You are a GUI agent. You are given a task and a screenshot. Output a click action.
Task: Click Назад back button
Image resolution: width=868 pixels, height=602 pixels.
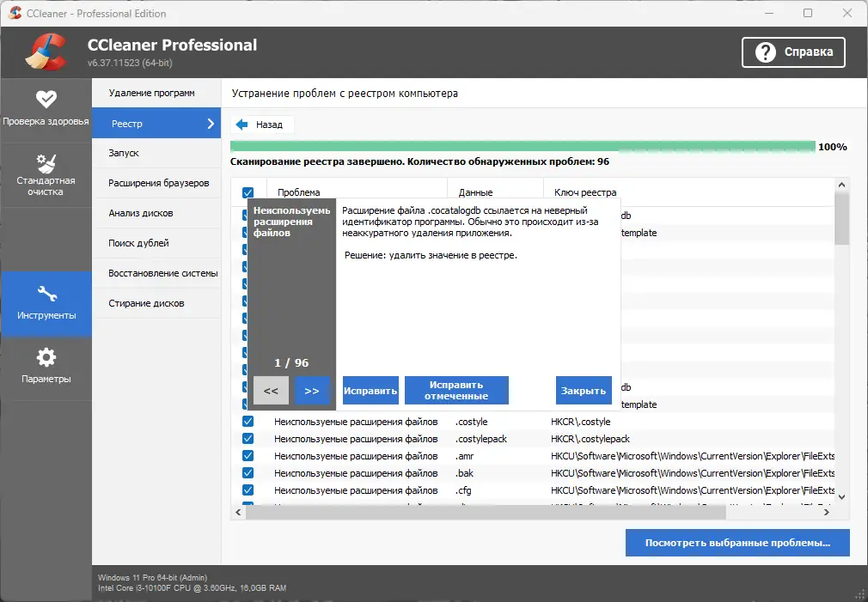262,125
